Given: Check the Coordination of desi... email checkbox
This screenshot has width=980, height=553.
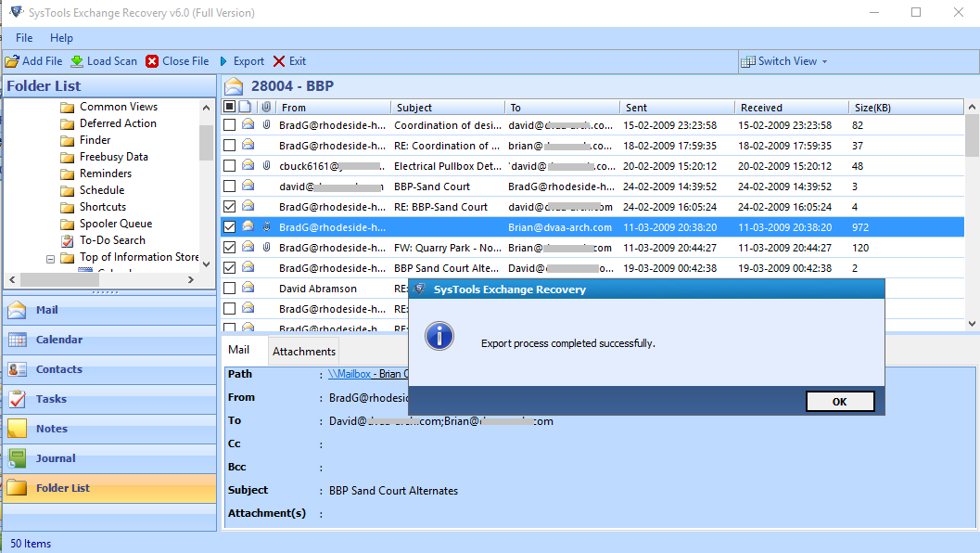Looking at the screenshot, I should pyautogui.click(x=229, y=125).
